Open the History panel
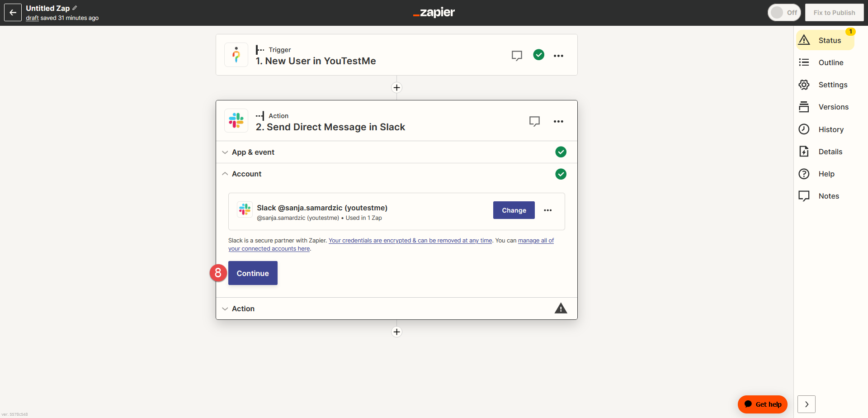 tap(825, 129)
